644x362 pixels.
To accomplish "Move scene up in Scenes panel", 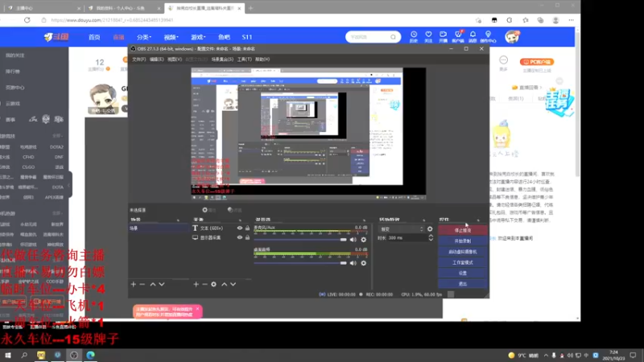I will tap(153, 284).
